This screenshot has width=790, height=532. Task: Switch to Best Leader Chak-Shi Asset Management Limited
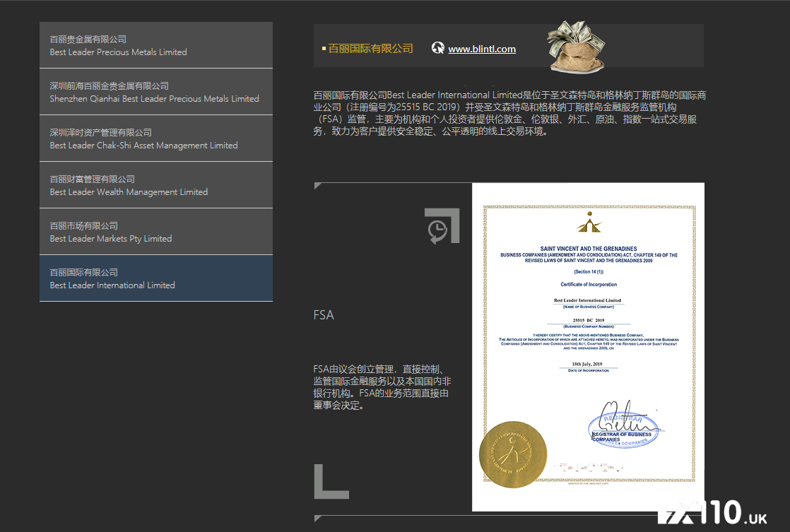tap(156, 138)
